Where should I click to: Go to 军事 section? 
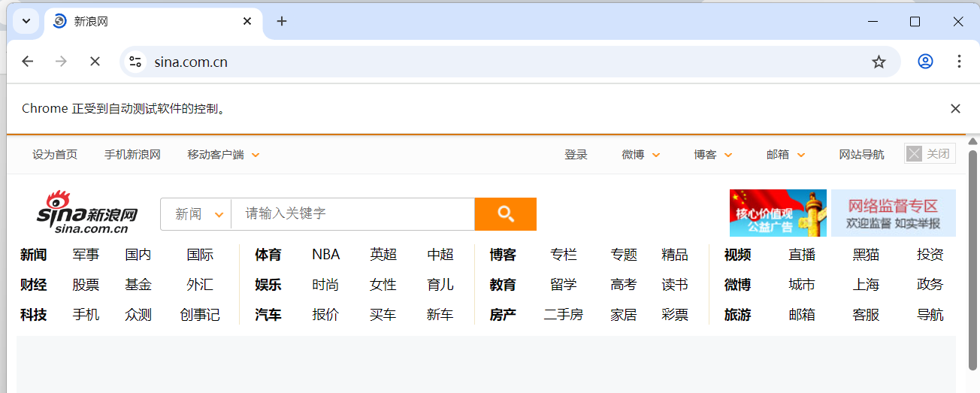pyautogui.click(x=86, y=255)
